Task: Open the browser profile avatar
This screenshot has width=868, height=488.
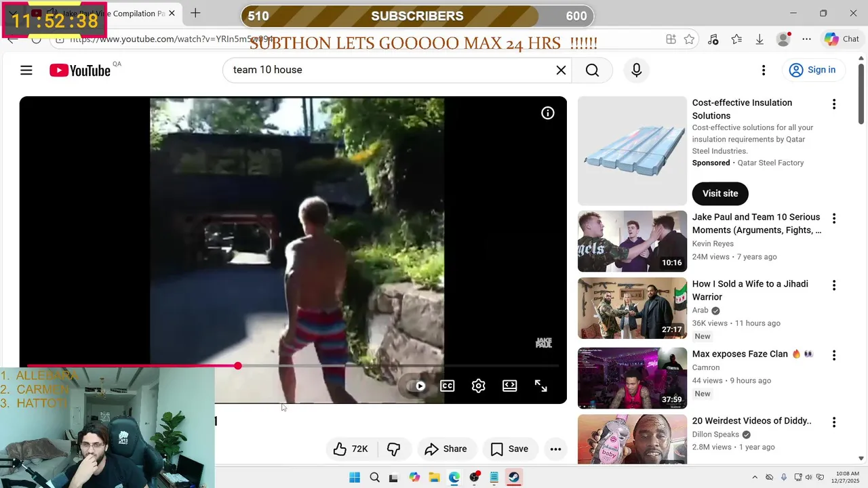Action: pyautogui.click(x=783, y=39)
